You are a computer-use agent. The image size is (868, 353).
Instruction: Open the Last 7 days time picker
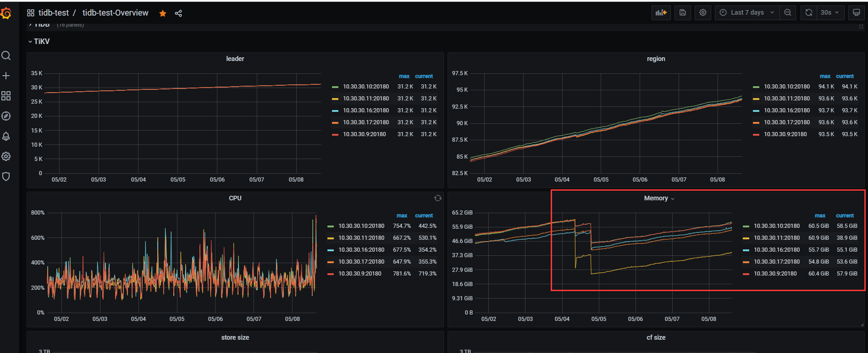(x=747, y=13)
